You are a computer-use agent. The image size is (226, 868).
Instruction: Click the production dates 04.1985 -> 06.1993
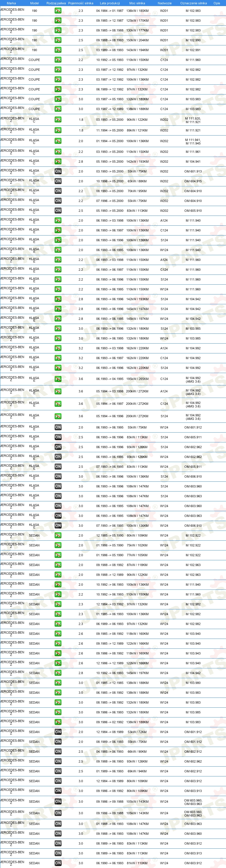coord(110,752)
